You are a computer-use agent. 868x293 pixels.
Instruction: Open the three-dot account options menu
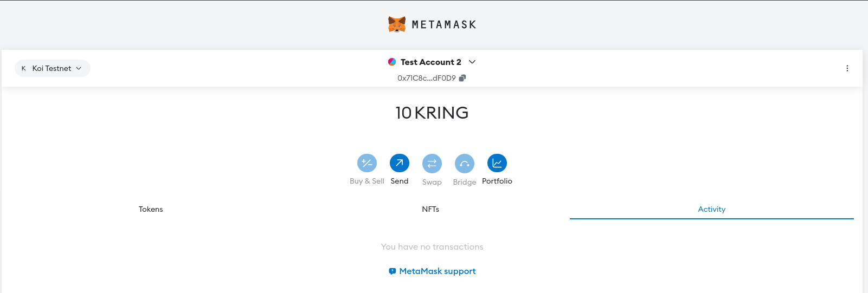point(847,68)
